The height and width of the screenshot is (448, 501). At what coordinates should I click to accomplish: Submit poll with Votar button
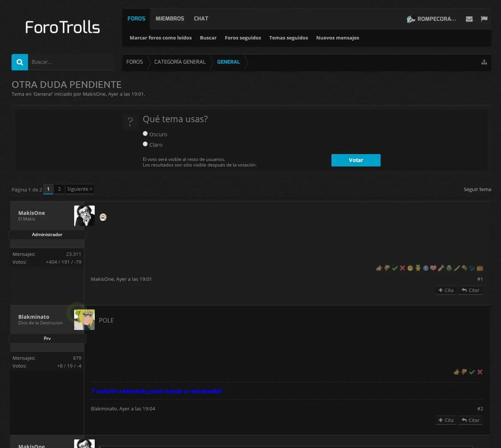356,160
